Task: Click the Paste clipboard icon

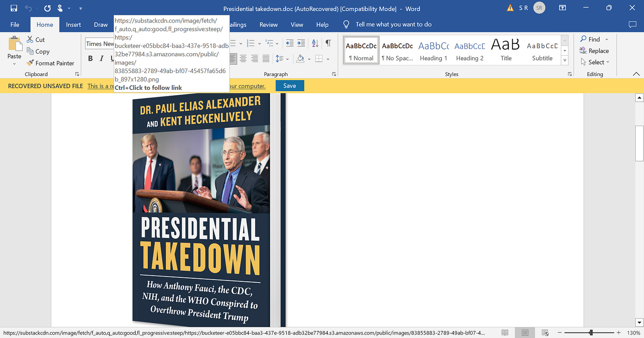Action: pyautogui.click(x=15, y=44)
